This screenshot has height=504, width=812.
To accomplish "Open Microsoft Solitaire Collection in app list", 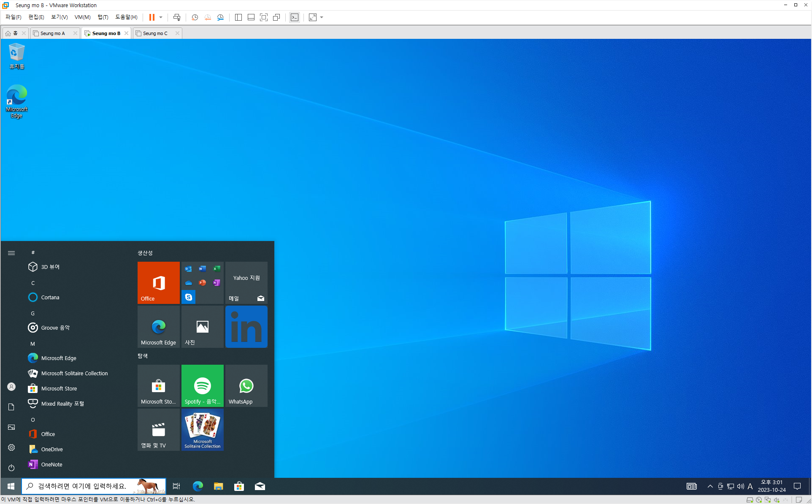I will [x=74, y=373].
